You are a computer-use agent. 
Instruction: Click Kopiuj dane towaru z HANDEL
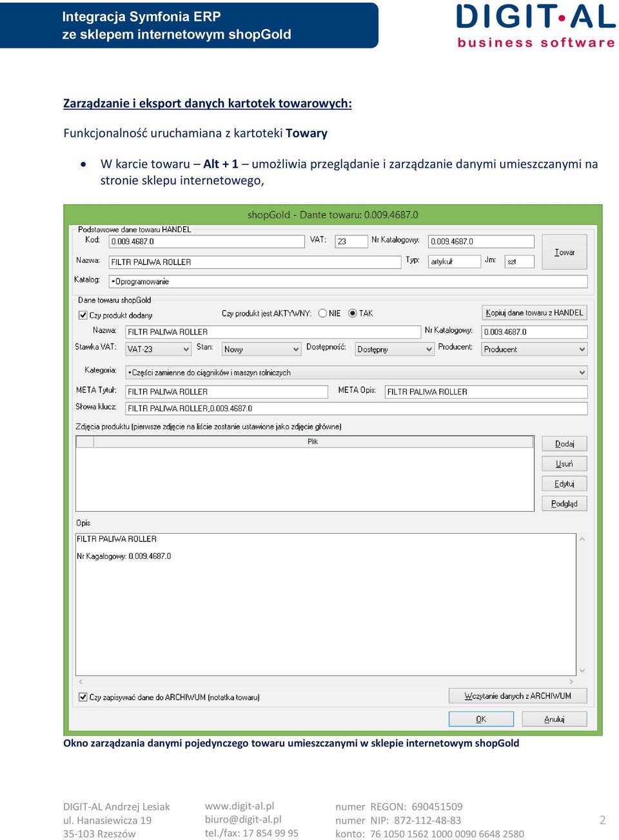point(535,313)
